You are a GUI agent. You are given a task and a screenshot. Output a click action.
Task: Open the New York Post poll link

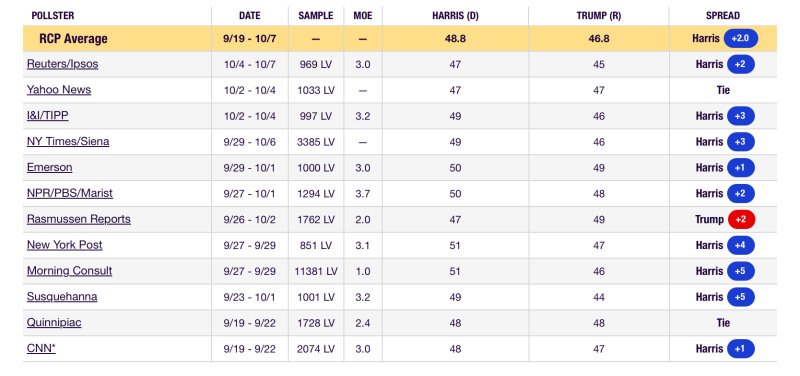64,245
